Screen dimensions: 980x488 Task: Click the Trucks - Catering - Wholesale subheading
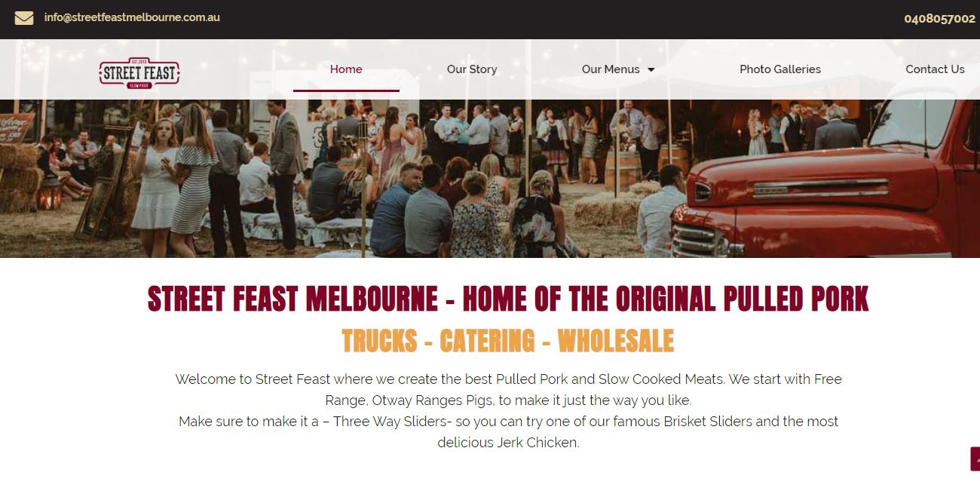point(508,341)
